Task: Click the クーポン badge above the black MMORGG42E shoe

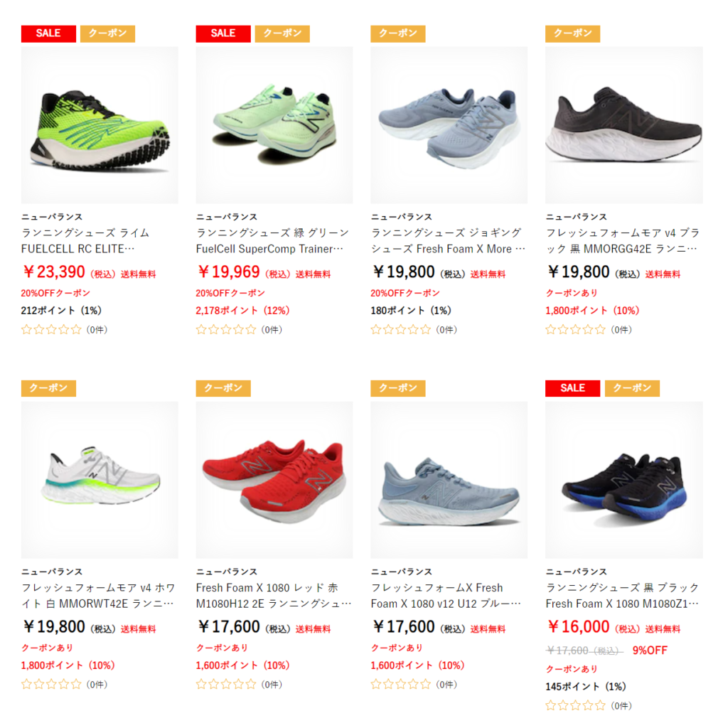Action: coord(572,33)
